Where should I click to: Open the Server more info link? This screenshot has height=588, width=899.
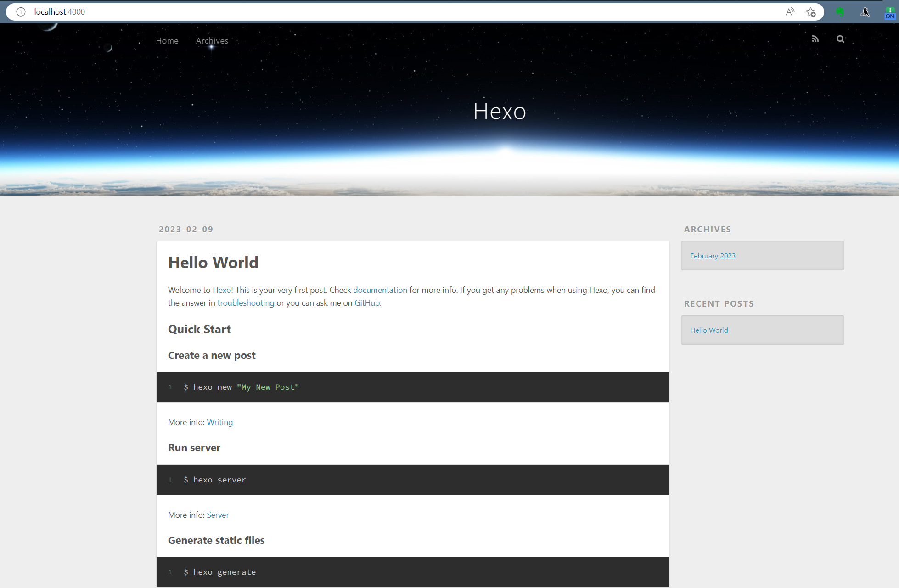[x=218, y=515]
